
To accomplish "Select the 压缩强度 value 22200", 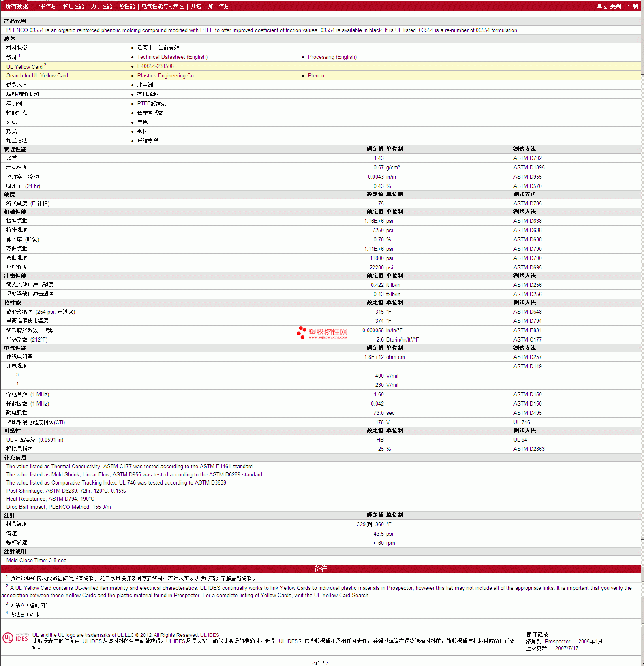I will pos(377,268).
